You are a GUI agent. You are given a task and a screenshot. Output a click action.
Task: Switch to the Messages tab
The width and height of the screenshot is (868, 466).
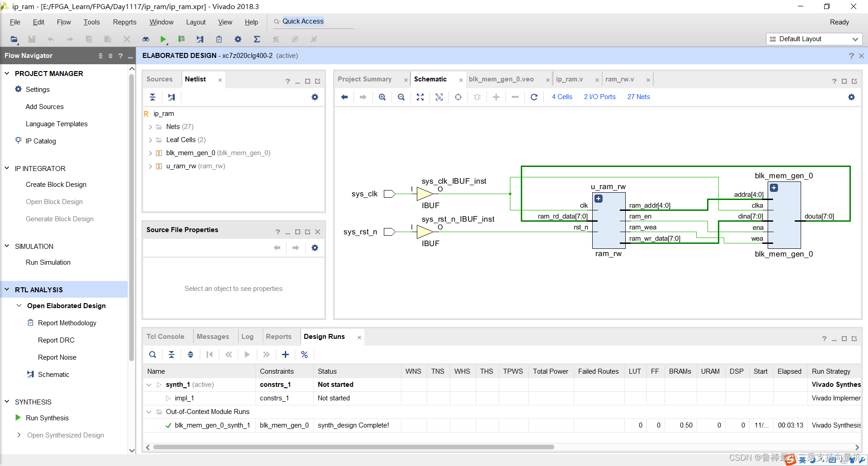click(213, 337)
